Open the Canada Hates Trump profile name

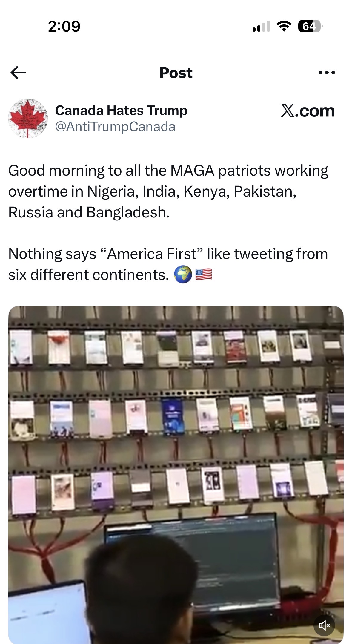(x=121, y=110)
